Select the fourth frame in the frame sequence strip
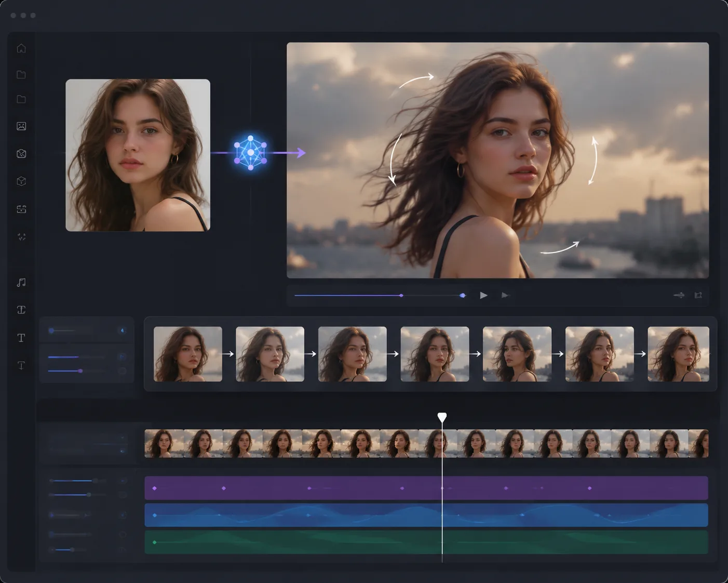The width and height of the screenshot is (728, 583). click(435, 354)
